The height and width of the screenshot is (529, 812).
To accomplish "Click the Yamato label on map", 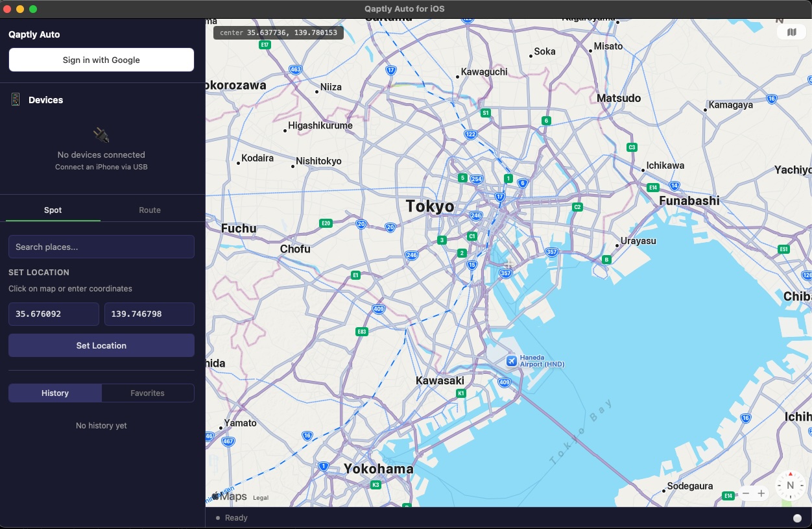I will pyautogui.click(x=240, y=423).
